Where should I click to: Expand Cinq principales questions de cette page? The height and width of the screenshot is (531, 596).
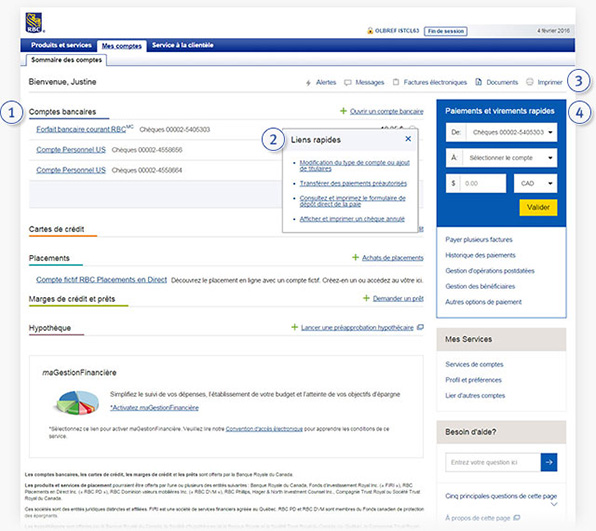(x=554, y=504)
